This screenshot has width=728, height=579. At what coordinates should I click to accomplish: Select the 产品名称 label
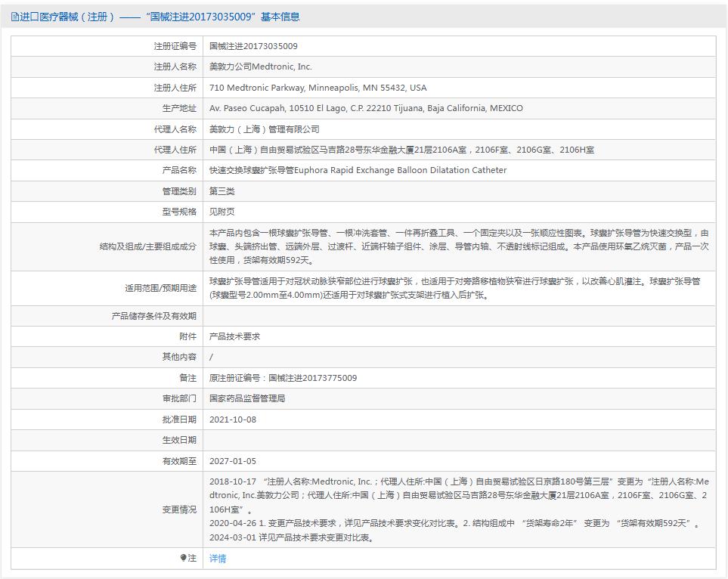tap(179, 170)
